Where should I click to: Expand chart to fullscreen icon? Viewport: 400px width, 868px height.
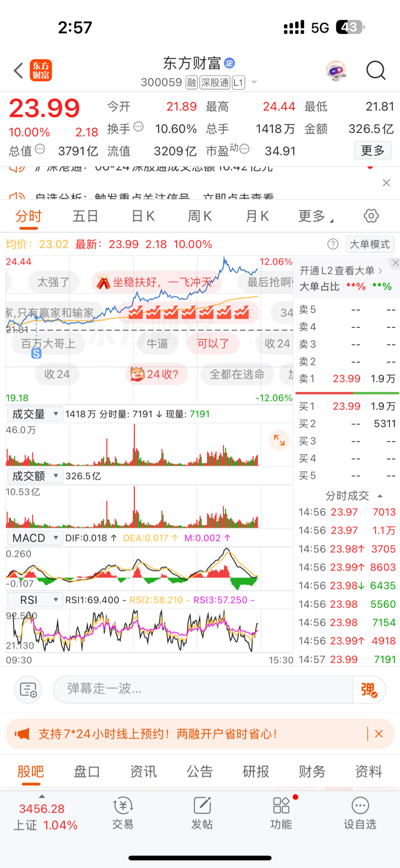pyautogui.click(x=279, y=441)
